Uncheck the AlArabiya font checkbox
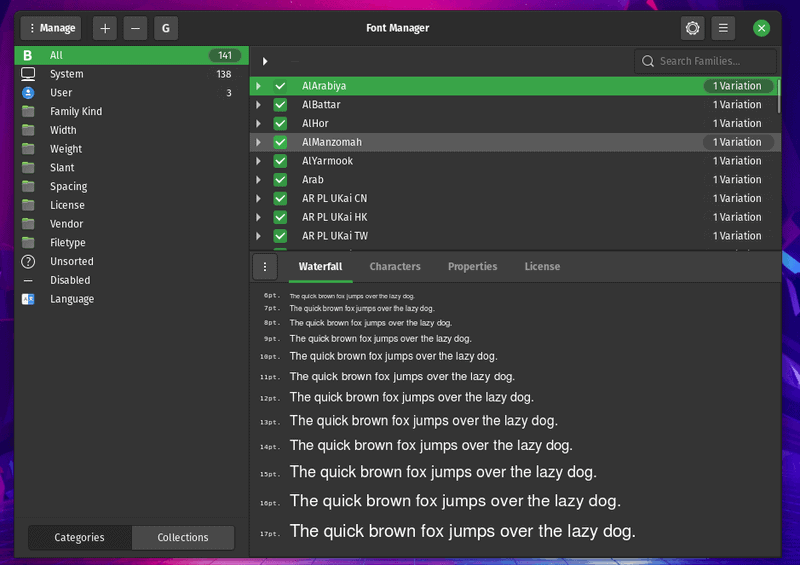 point(280,86)
